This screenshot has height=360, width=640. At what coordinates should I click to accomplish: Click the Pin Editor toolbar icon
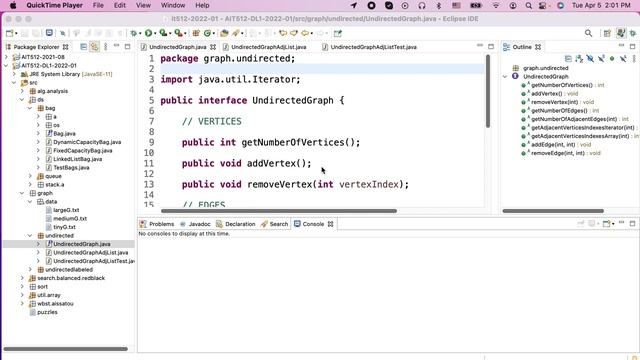338,33
